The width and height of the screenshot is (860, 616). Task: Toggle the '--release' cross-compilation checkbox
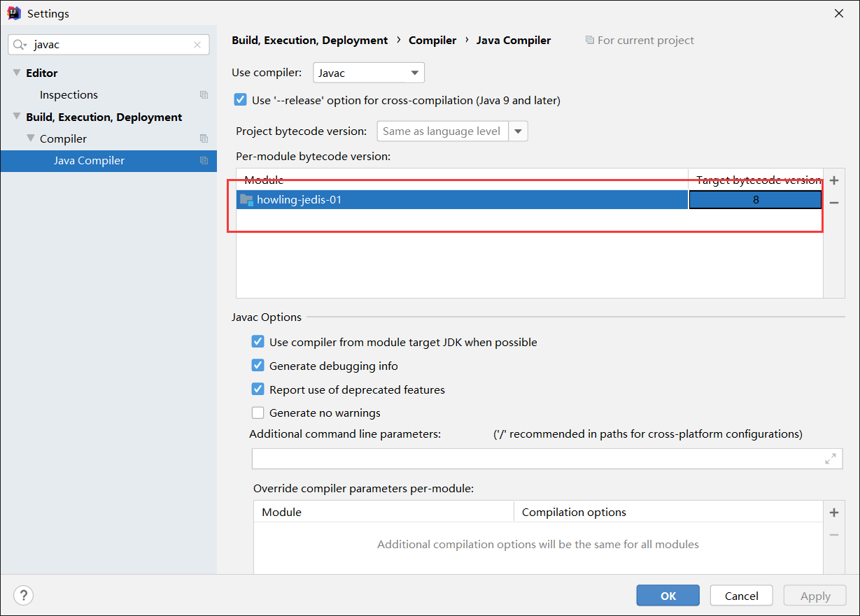point(241,100)
